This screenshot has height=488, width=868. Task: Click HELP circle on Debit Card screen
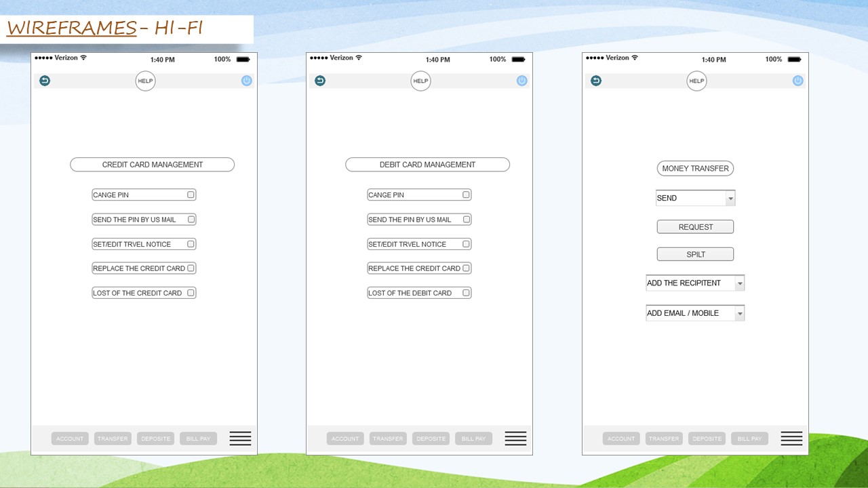point(420,81)
